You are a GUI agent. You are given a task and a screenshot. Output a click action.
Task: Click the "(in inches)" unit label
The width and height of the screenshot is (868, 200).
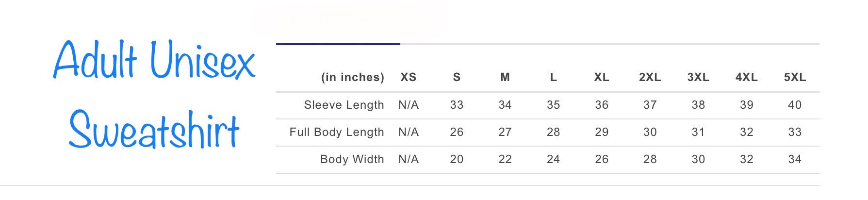pos(352,77)
